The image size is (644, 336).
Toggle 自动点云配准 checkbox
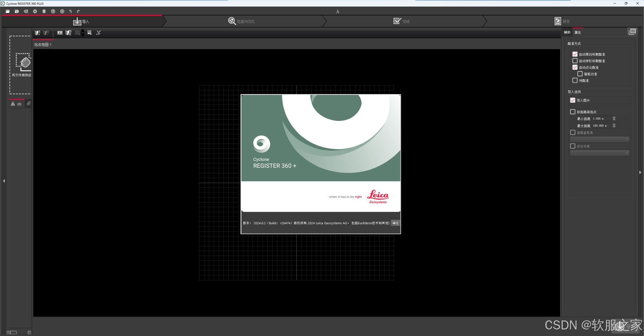(575, 67)
